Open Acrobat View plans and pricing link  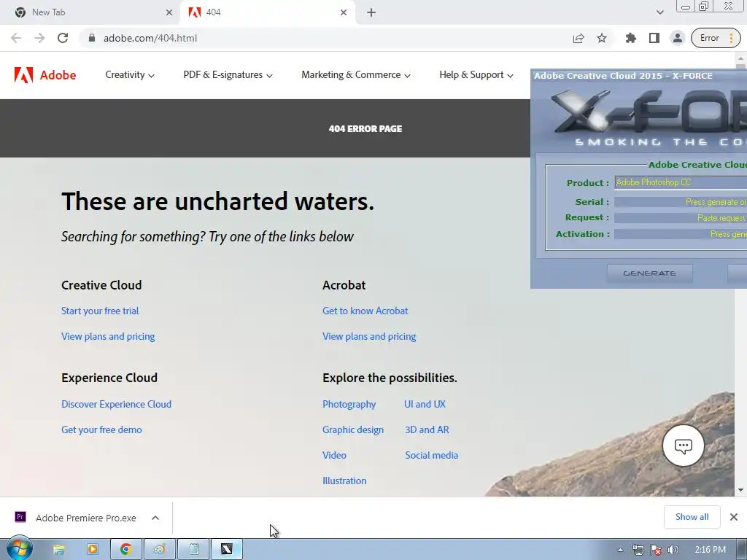tap(369, 337)
